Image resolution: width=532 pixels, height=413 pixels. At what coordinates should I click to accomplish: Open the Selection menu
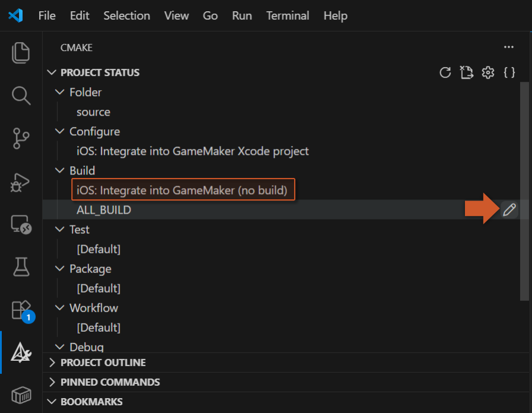tap(126, 15)
